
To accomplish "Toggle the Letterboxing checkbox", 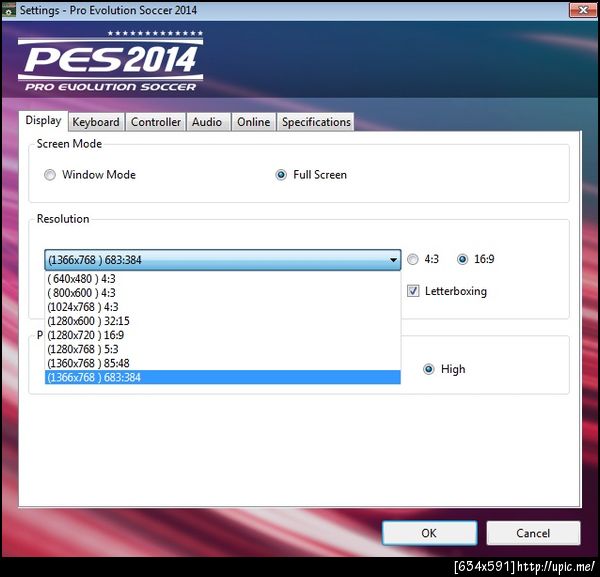I will tap(413, 291).
